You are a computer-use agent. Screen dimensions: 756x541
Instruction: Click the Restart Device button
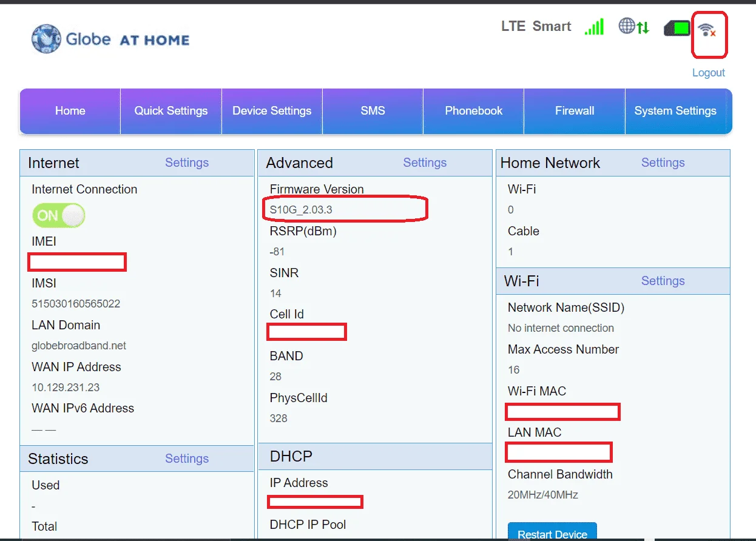[552, 531]
